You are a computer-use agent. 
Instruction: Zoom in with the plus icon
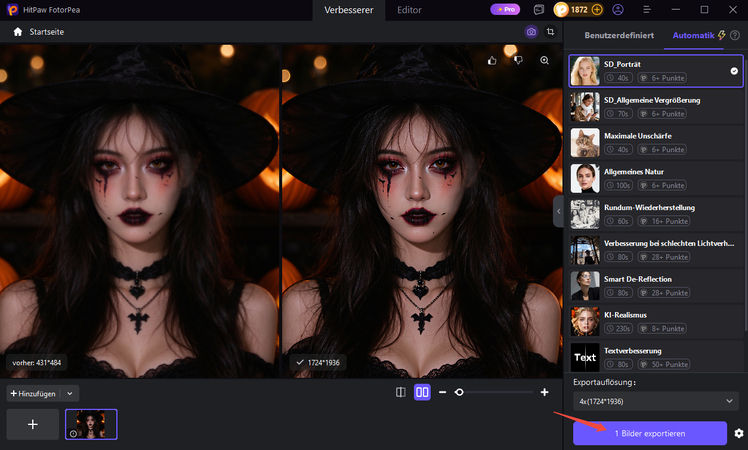click(x=544, y=392)
